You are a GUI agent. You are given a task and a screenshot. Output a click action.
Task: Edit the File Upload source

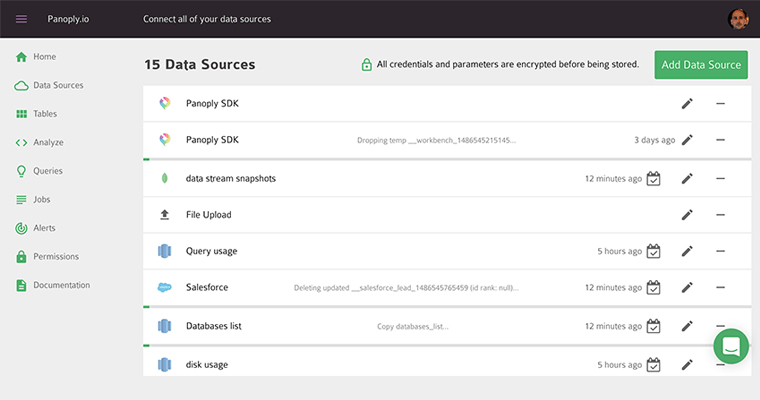pyautogui.click(x=687, y=215)
